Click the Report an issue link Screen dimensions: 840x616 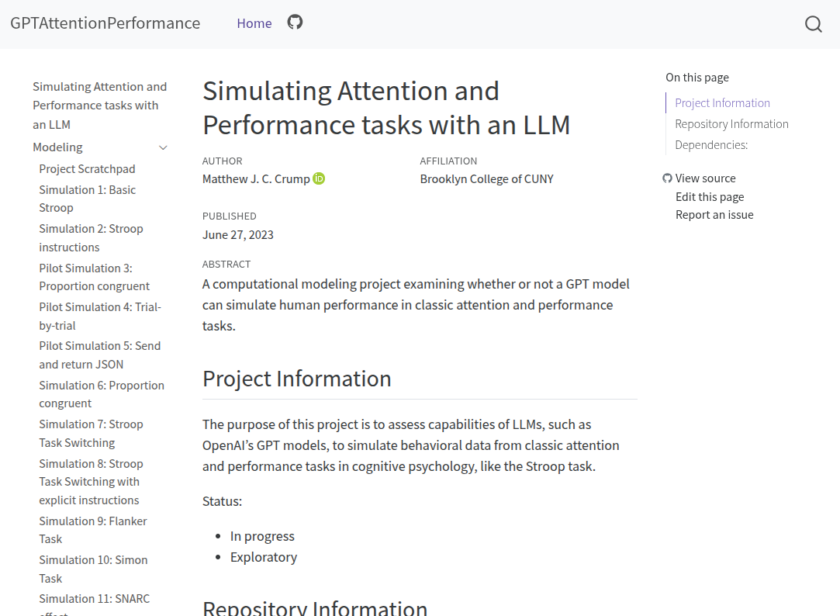point(714,215)
